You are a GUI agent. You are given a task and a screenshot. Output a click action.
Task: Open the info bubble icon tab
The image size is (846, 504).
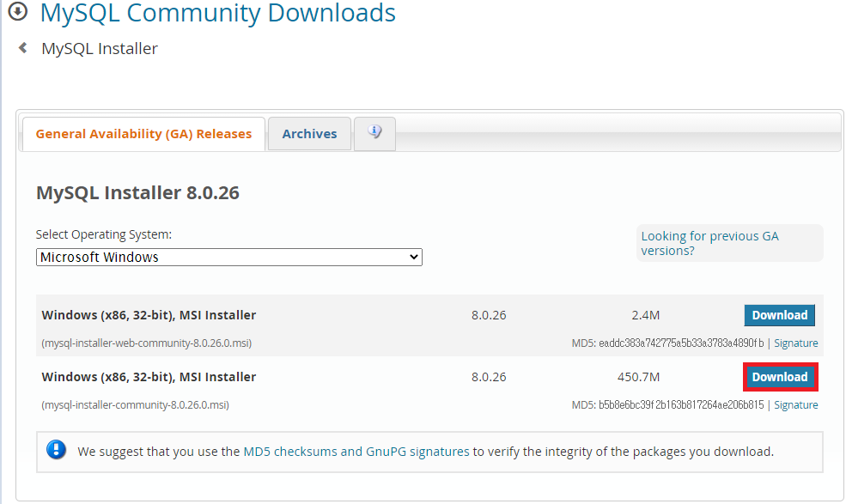[x=374, y=133]
